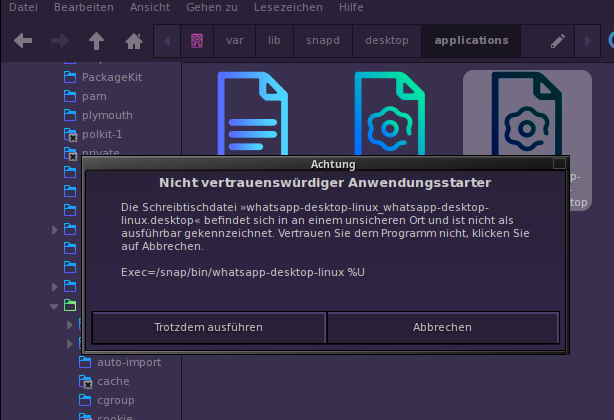Open the Datei menu

click(x=23, y=7)
